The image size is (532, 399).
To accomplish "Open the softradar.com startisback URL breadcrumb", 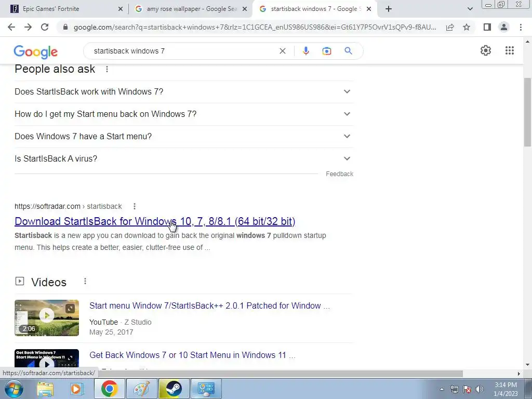I will (x=68, y=206).
